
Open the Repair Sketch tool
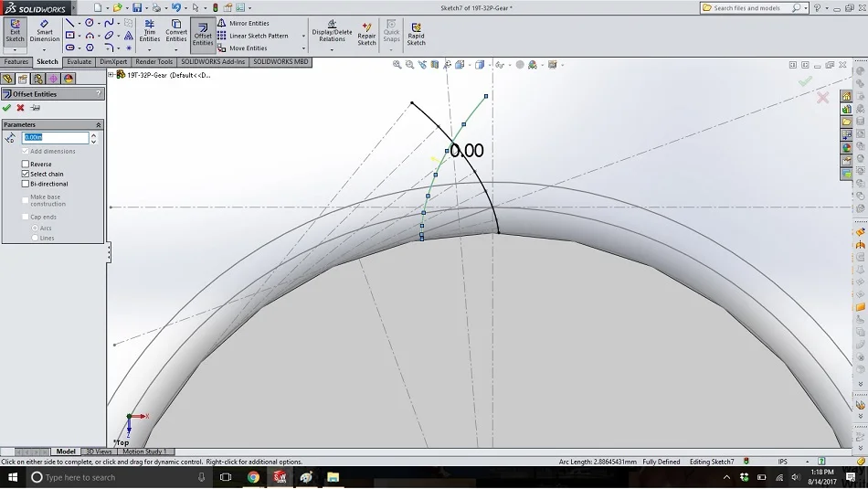366,34
